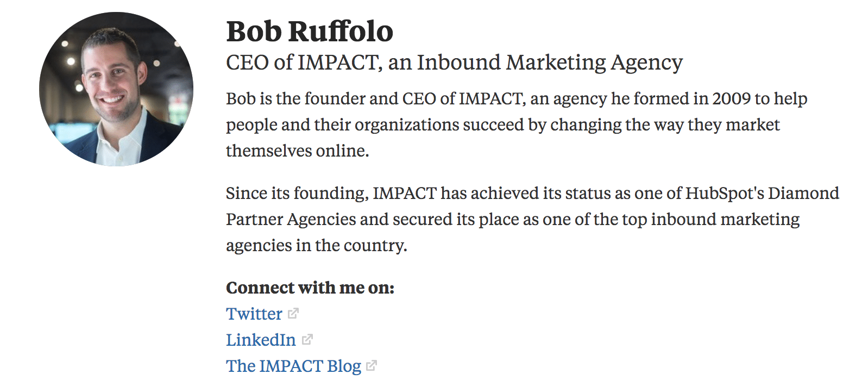Select the CEO of IMPACT subtitle text

pos(454,62)
